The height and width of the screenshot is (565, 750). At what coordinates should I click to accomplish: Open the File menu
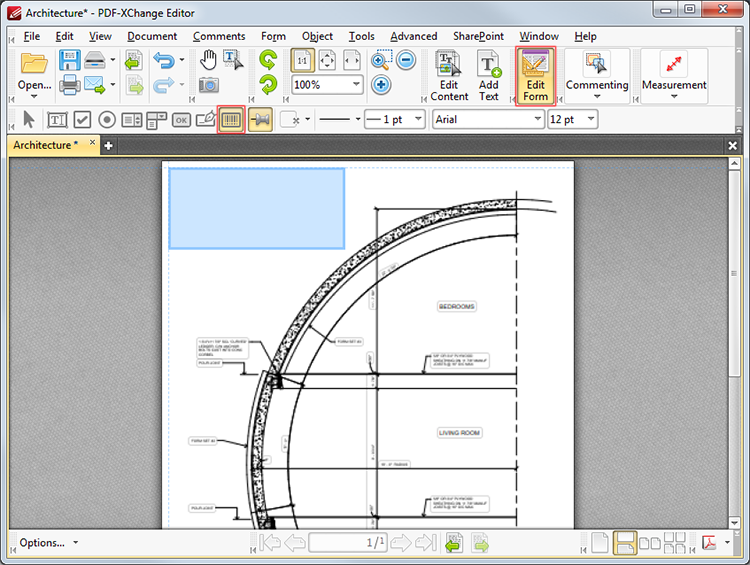[x=32, y=36]
